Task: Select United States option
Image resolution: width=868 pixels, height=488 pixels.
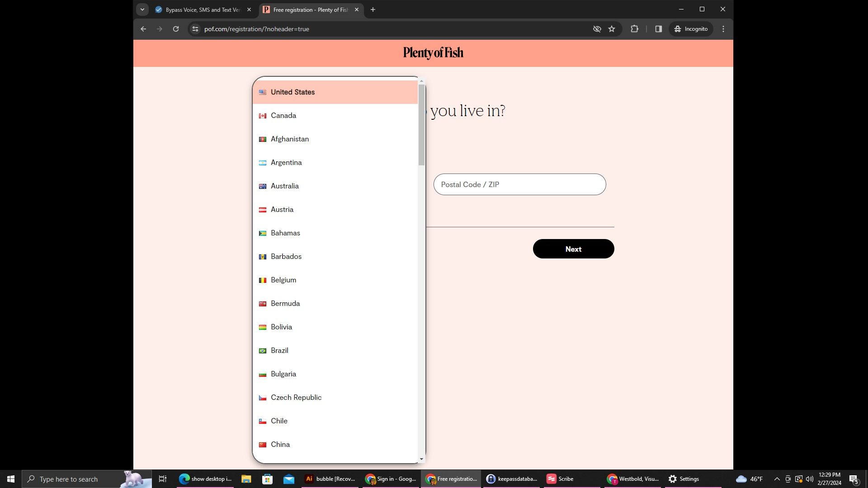Action: tap(292, 92)
